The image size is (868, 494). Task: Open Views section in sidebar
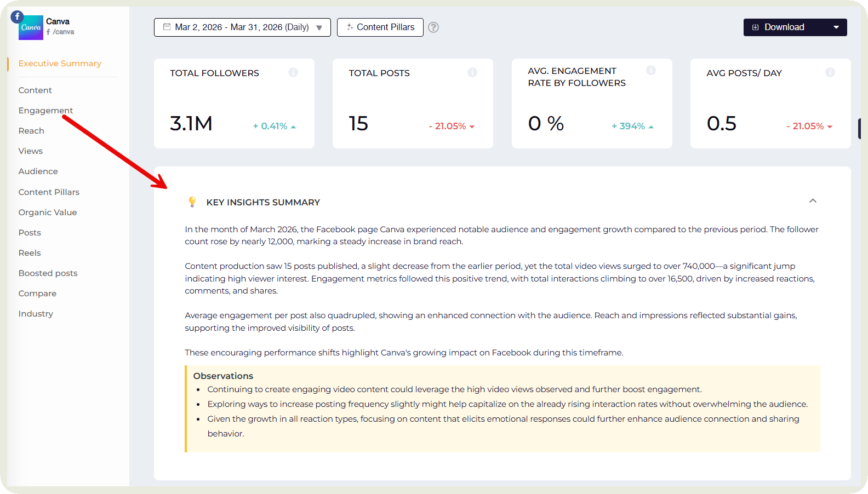31,151
